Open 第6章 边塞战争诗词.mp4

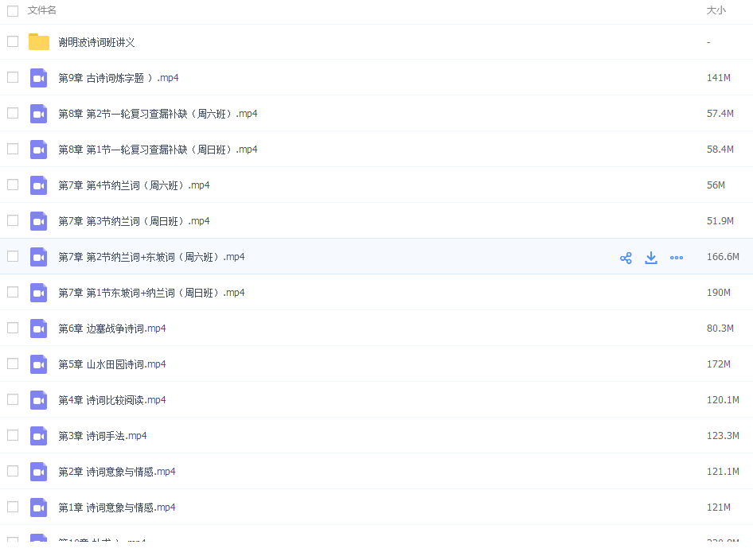point(112,329)
